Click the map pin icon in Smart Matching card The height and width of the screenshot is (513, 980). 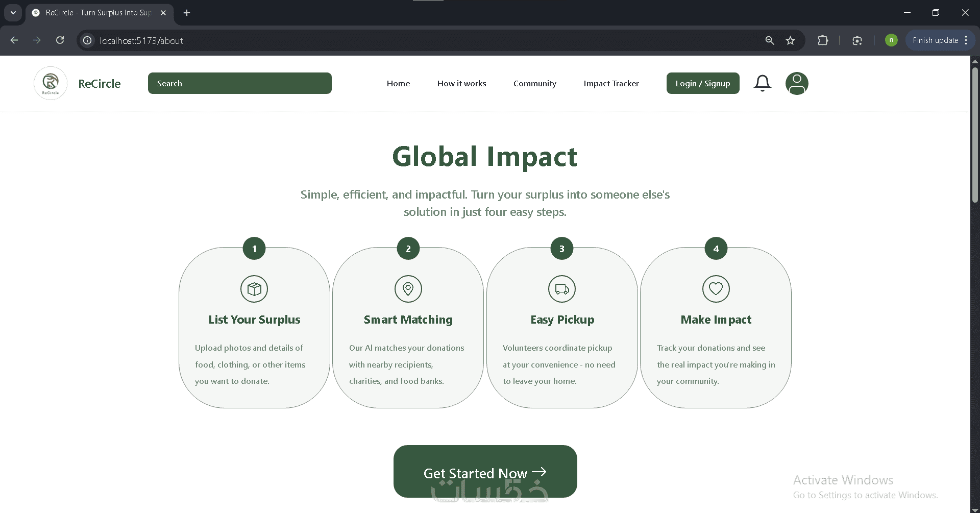coord(408,289)
